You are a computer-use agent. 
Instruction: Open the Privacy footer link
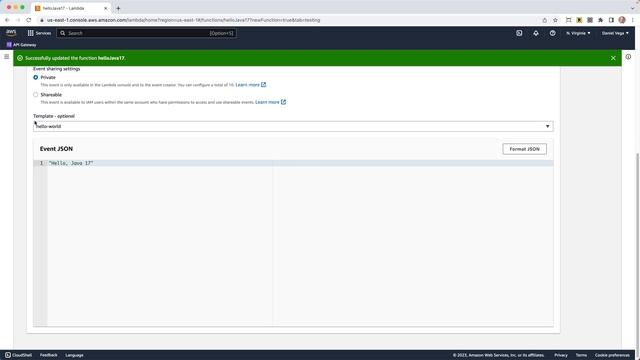(x=561, y=355)
